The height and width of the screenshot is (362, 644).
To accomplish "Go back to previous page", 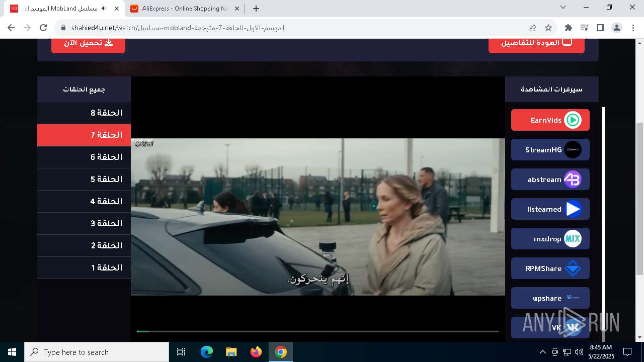I will click(x=11, y=28).
